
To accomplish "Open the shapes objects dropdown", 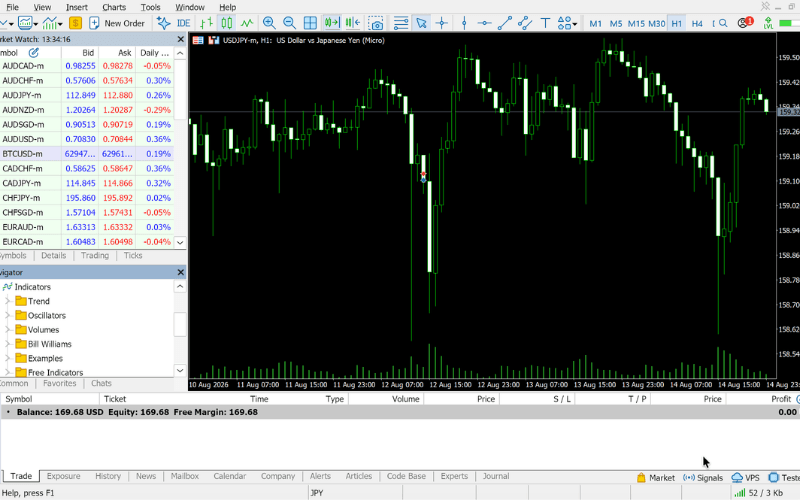I will coord(567,23).
